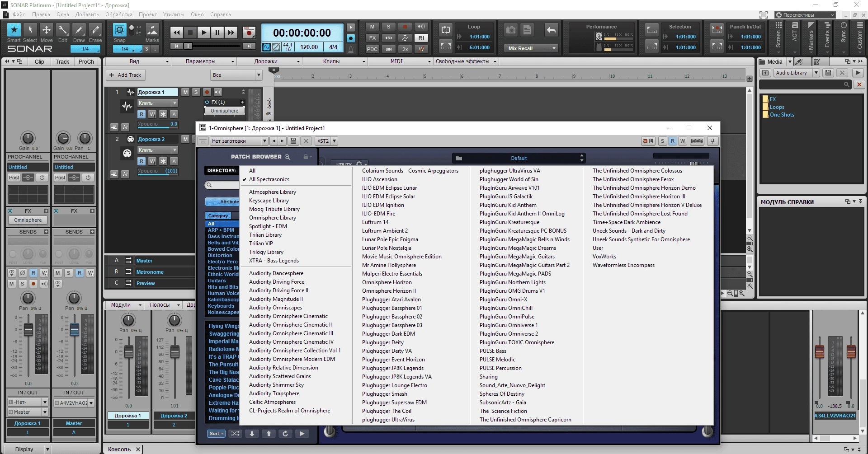Image resolution: width=868 pixels, height=454 pixels.
Task: Choose All in directory list
Action: [x=252, y=171]
